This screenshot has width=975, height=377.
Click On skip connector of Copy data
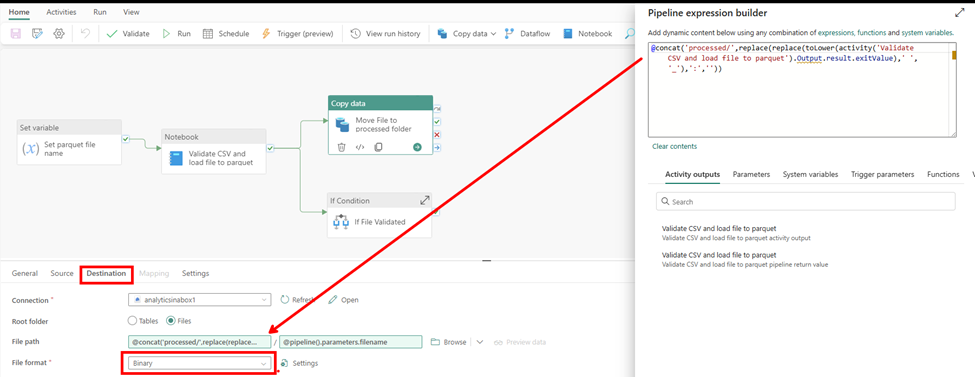[437, 108]
